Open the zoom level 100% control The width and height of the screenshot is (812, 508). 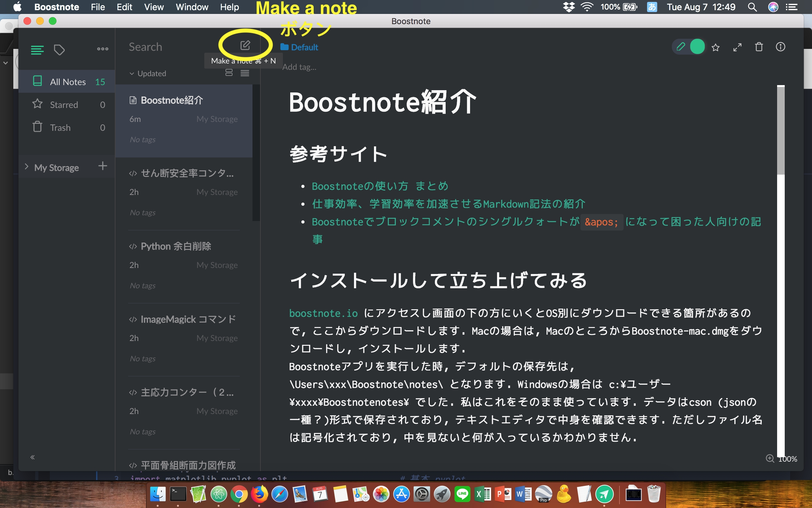782,458
